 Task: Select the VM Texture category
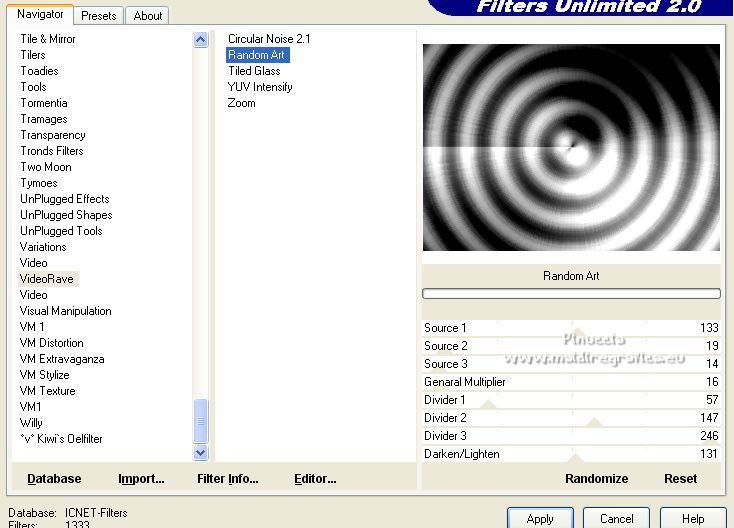click(x=47, y=391)
